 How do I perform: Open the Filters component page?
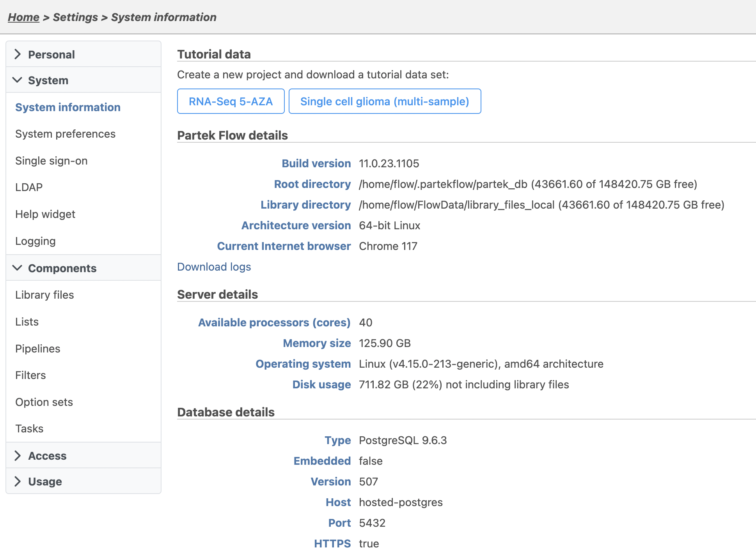tap(30, 375)
